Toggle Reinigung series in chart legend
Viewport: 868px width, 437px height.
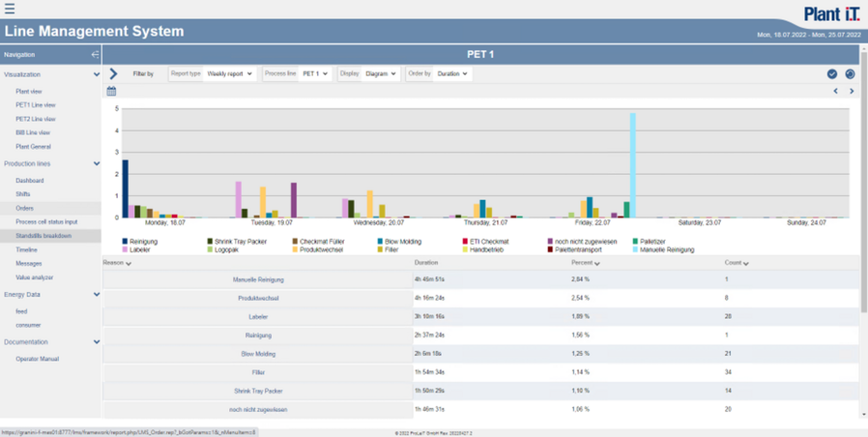(x=143, y=241)
